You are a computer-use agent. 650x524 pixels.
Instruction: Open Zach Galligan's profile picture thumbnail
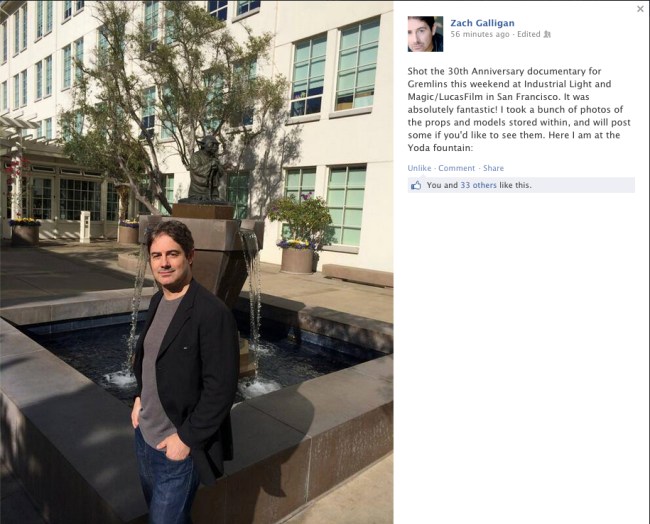tap(425, 34)
